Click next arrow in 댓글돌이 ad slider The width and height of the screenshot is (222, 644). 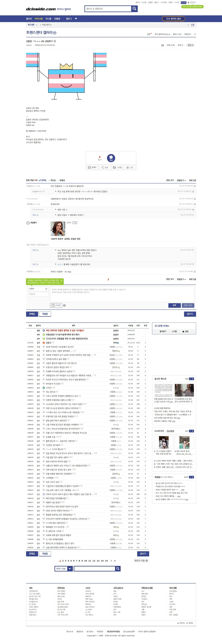coord(76,222)
